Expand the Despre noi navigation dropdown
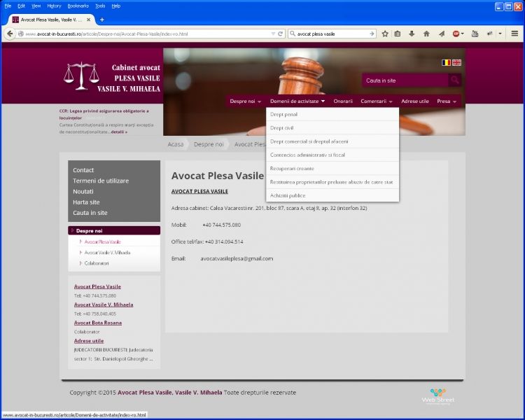Viewport: 525px width, 420px height. [245, 101]
